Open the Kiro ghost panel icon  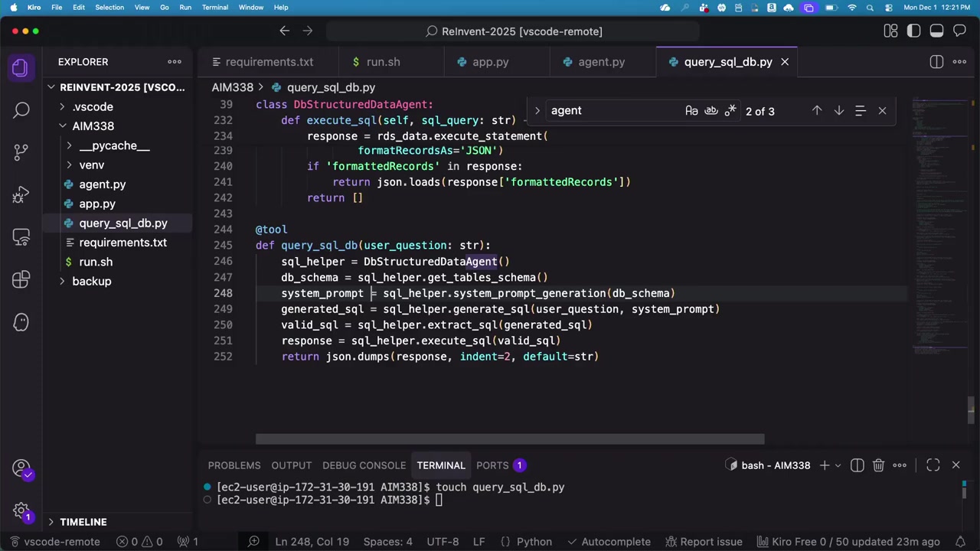coord(21,321)
